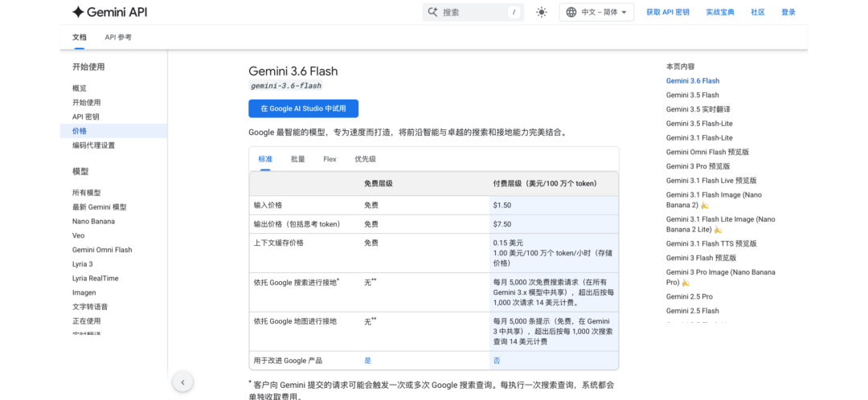The width and height of the screenshot is (868, 400).
Task: Jump to Gemini 3.1 Flash TTS 预览版
Action: (x=711, y=243)
